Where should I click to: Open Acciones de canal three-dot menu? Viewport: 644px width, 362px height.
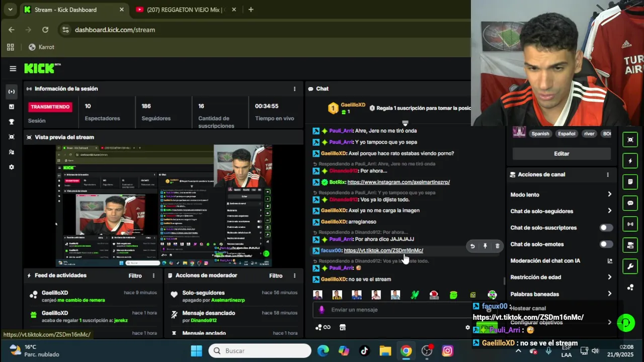[x=608, y=174]
